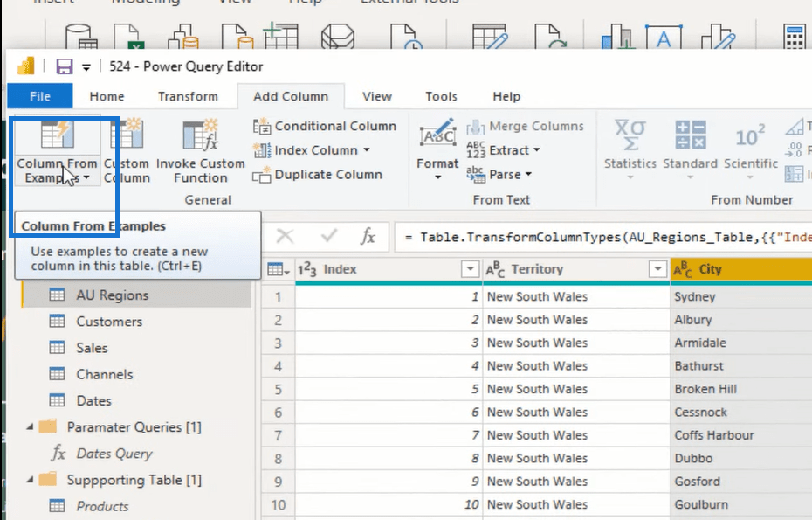Open the Territory column filter dropdown
The height and width of the screenshot is (520, 812).
(657, 269)
